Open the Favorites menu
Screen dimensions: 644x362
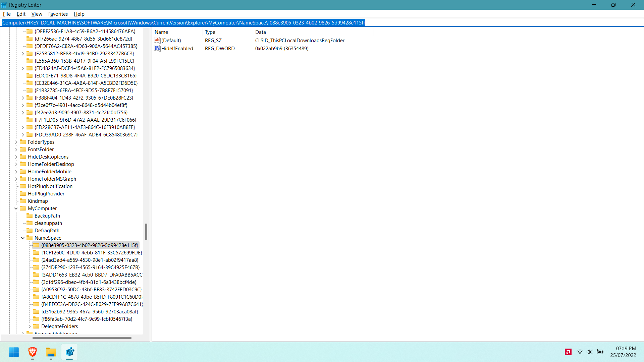coord(58,14)
